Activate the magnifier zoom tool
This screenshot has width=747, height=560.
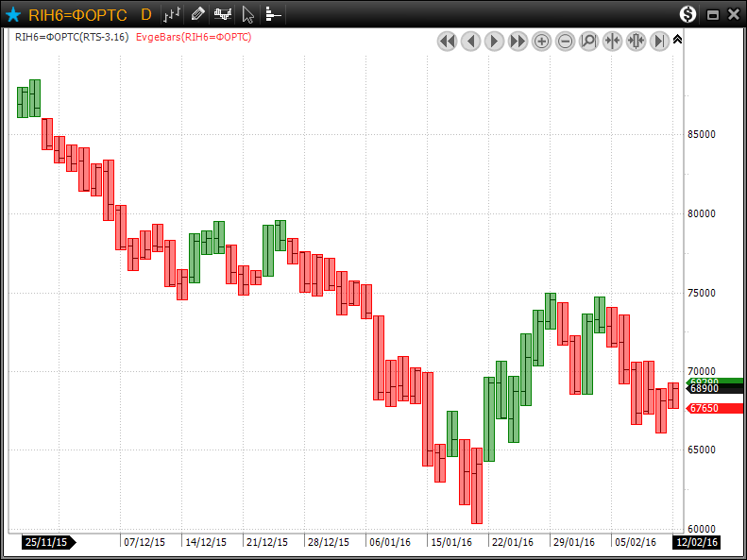(x=588, y=41)
